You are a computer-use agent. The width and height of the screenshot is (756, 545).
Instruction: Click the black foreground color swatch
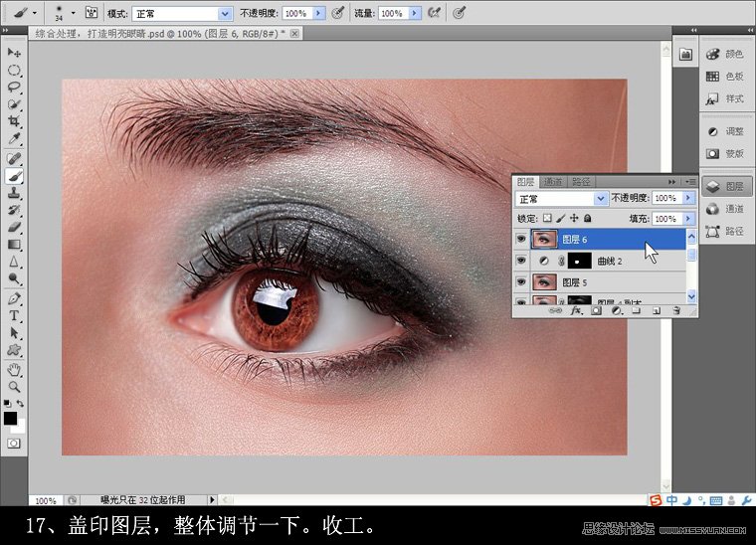click(10, 419)
